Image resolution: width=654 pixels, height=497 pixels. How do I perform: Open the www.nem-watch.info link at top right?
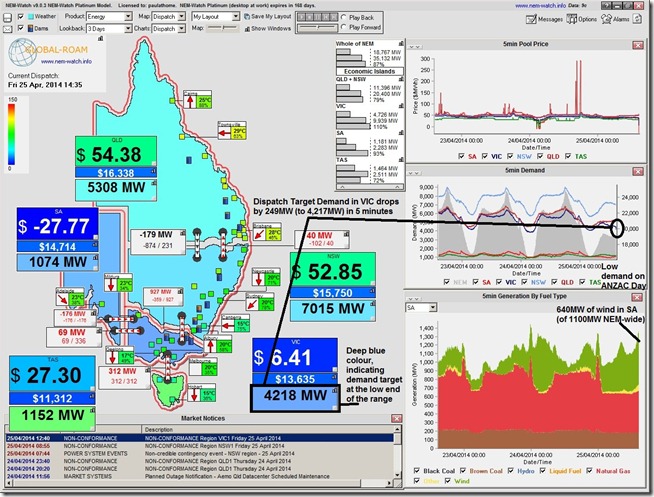pos(541,5)
